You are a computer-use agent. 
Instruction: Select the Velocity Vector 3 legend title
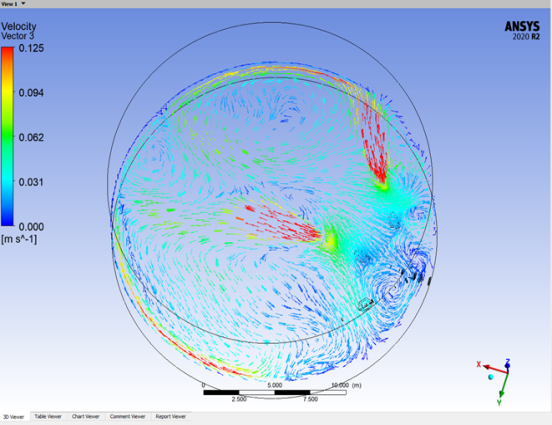point(19,31)
